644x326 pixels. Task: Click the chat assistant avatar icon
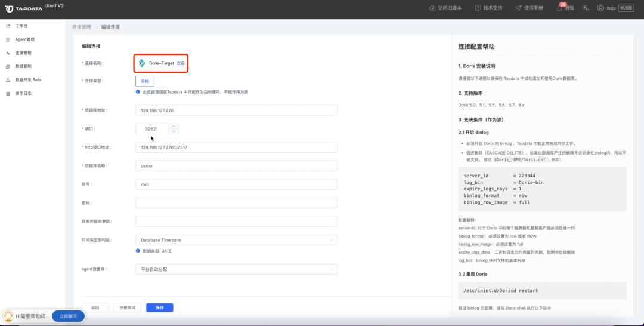[8, 316]
